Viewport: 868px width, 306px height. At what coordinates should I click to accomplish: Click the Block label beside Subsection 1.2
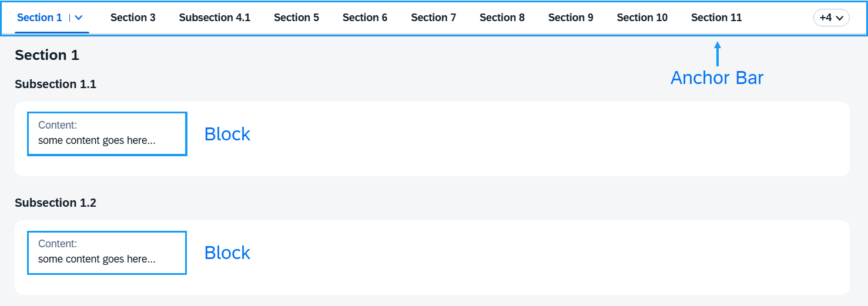click(x=227, y=253)
